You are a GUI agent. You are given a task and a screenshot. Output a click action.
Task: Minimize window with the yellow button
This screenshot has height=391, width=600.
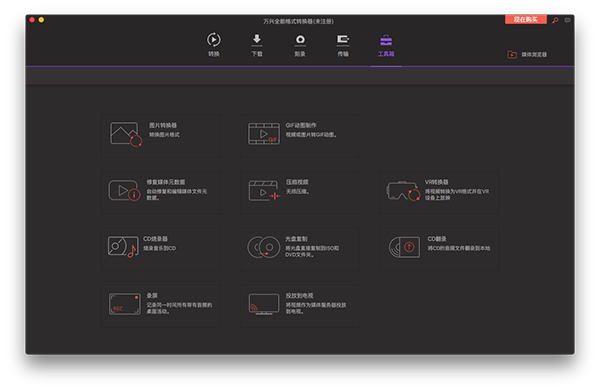tap(41, 20)
